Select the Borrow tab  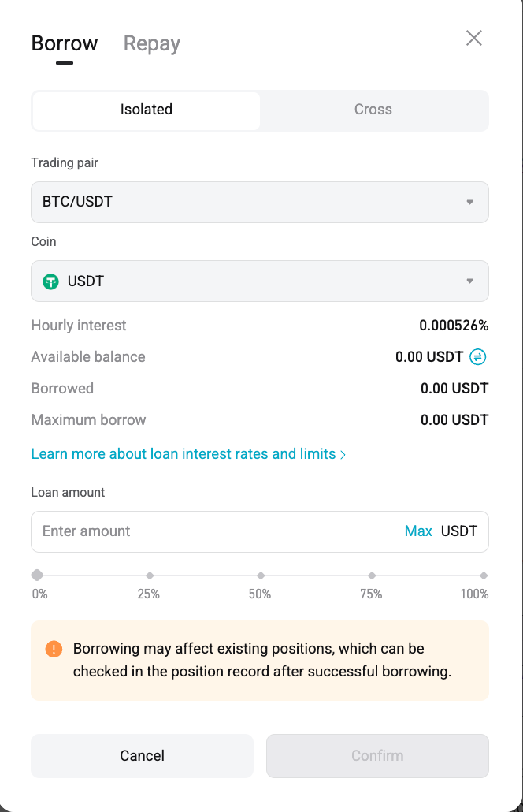pyautogui.click(x=65, y=43)
